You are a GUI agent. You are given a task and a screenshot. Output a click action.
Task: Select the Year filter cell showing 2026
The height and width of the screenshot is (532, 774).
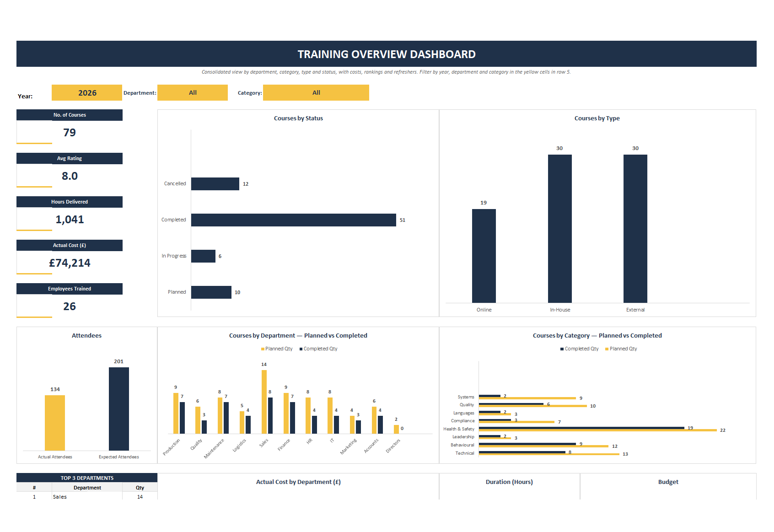click(x=87, y=92)
